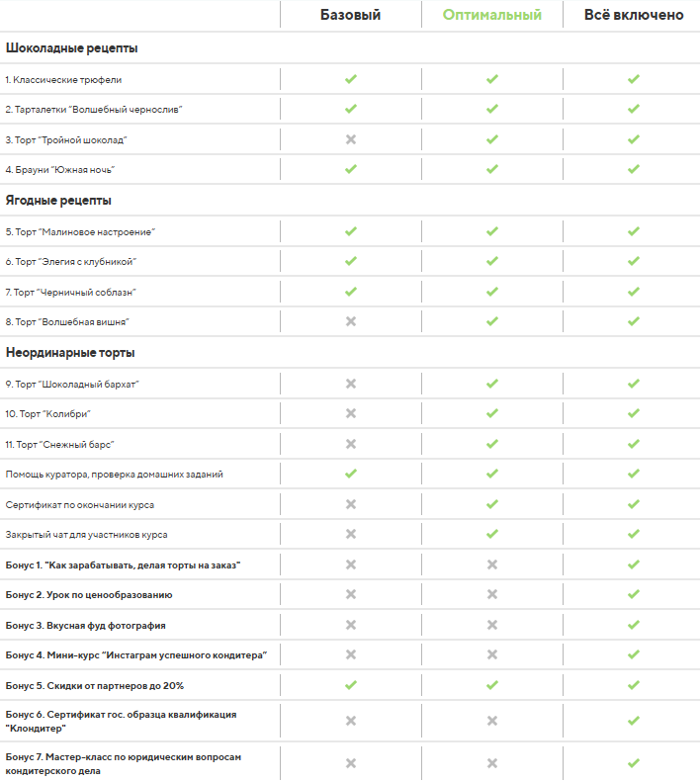
Task: Select the Базовый plan column header
Action: [x=350, y=15]
